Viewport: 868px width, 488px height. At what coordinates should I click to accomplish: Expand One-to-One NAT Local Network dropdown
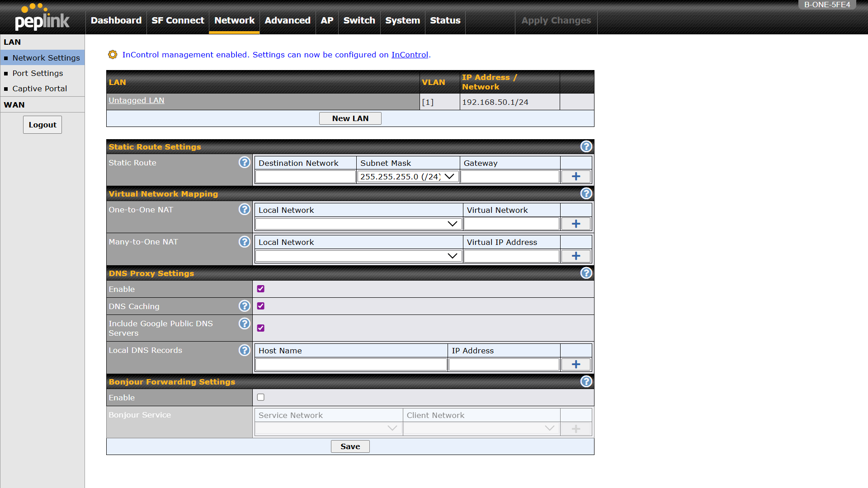tap(358, 224)
